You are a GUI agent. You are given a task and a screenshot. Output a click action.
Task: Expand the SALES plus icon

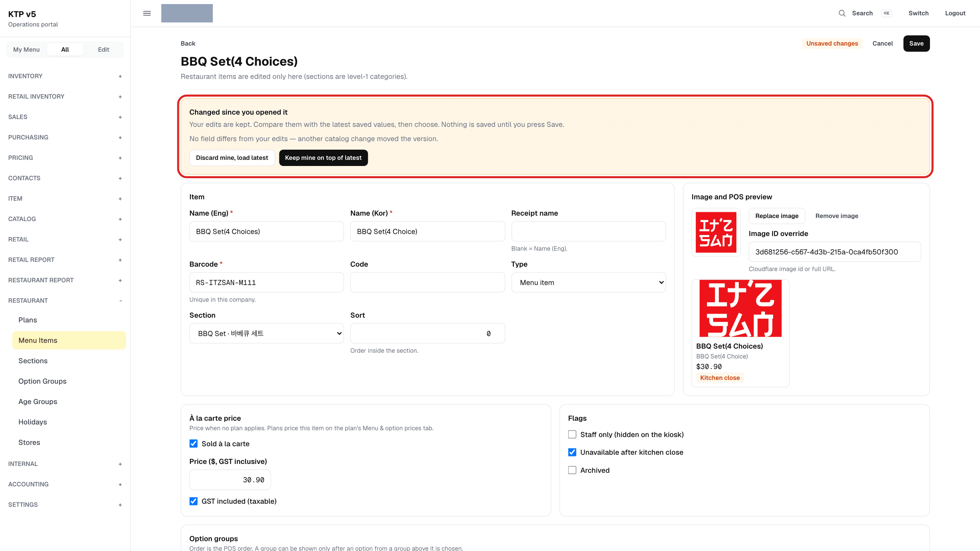pos(120,117)
